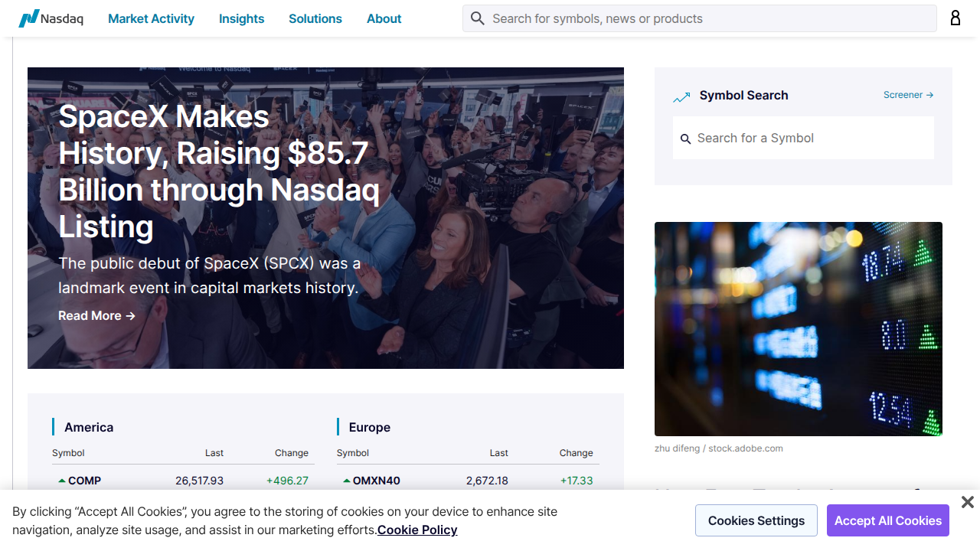Screen dimensions: 980x551
Task: Click the Symbol Search magnifier icon
Action: (686, 139)
